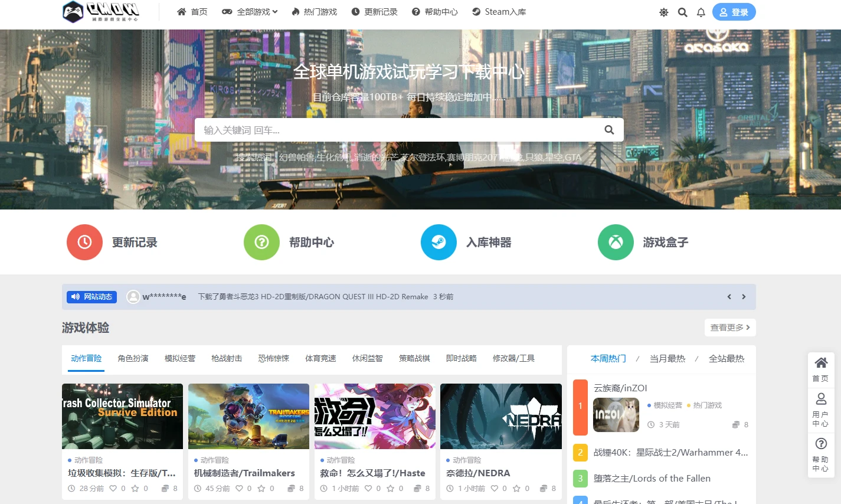Focus the keyword search input field
Screen dimensions: 841x504
(x=395, y=130)
